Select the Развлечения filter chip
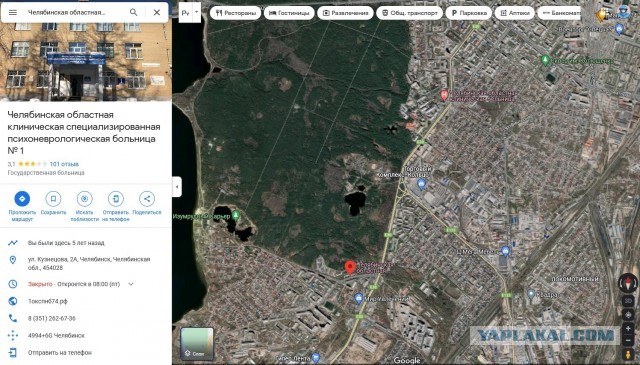Screen dimensions: 640x365 tap(345, 13)
